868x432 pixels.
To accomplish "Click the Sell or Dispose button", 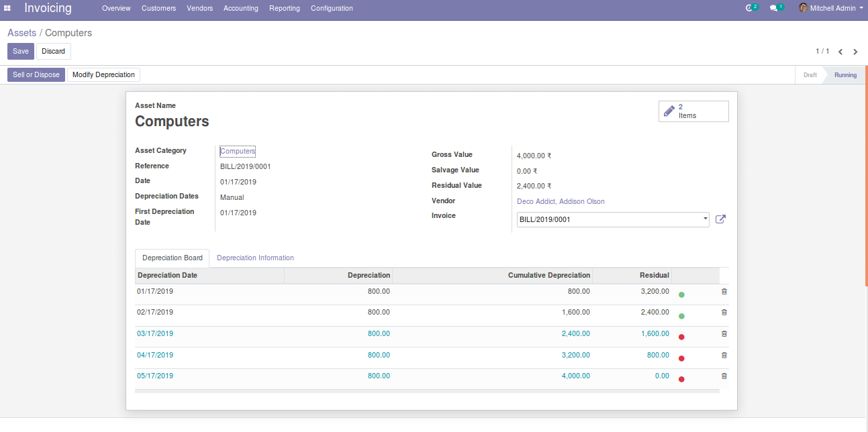I will click(x=36, y=74).
